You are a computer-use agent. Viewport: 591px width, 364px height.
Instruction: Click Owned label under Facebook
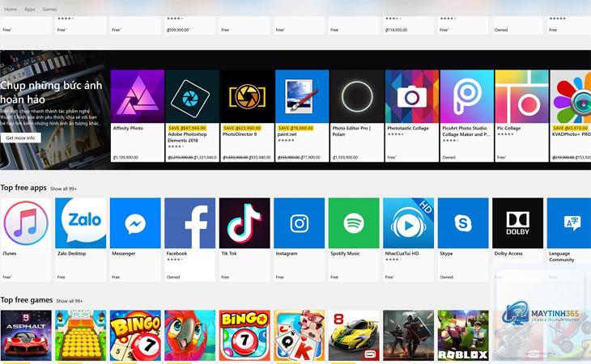[x=173, y=277]
